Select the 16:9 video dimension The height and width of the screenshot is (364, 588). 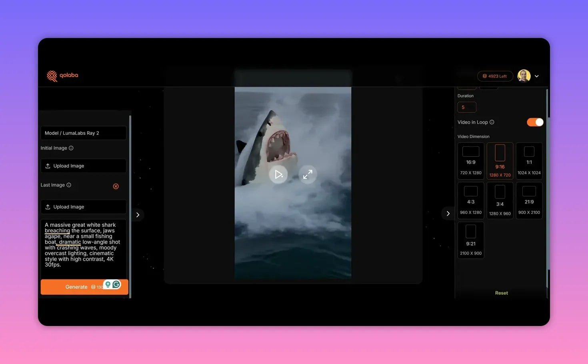(470, 160)
